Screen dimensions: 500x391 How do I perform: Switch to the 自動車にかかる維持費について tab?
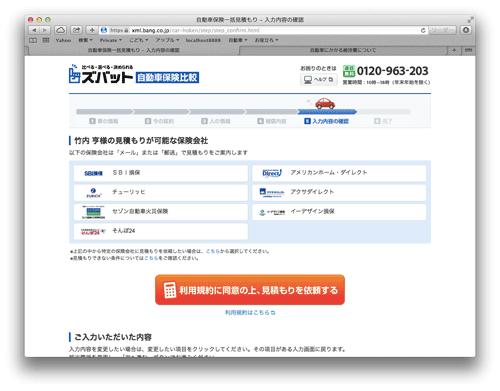coord(343,50)
